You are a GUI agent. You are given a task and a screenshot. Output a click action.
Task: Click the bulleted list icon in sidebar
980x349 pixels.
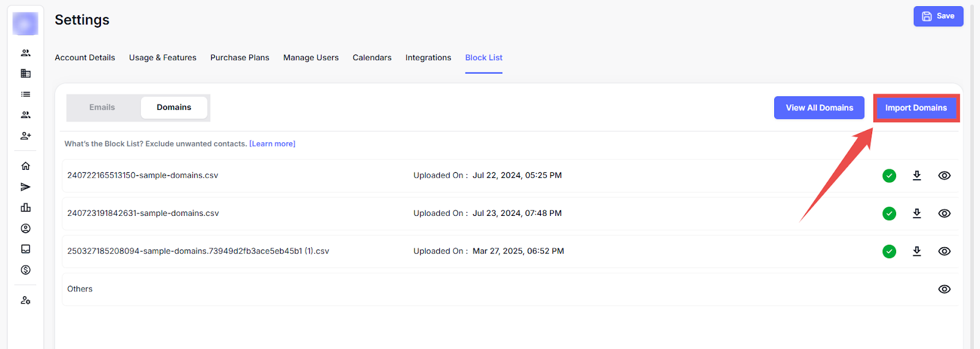click(x=26, y=94)
